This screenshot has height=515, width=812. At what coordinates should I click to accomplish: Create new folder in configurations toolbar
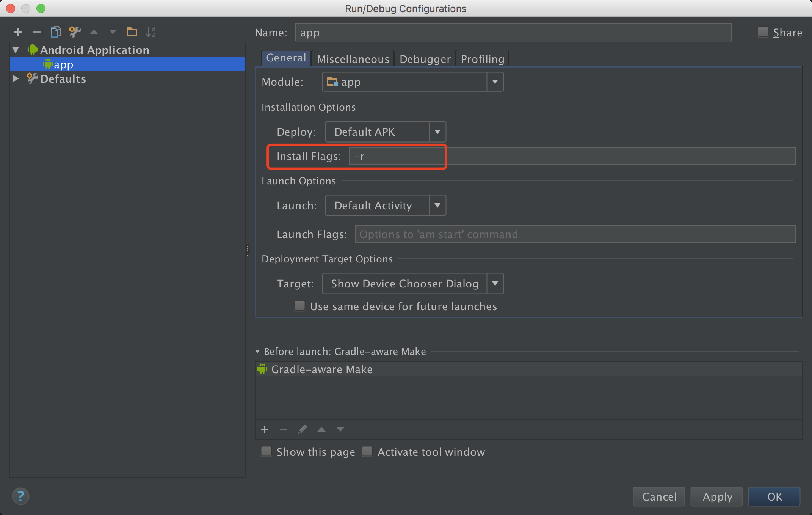tap(132, 32)
